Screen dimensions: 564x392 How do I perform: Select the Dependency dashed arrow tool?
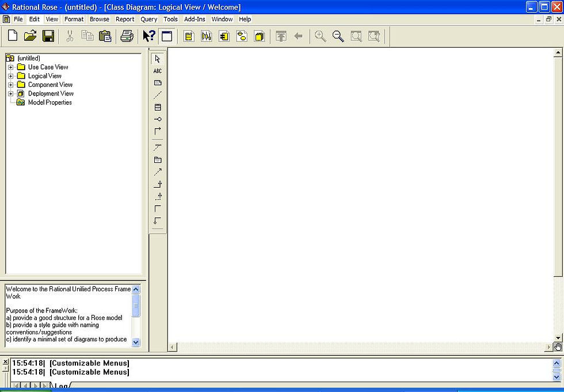pos(158,172)
